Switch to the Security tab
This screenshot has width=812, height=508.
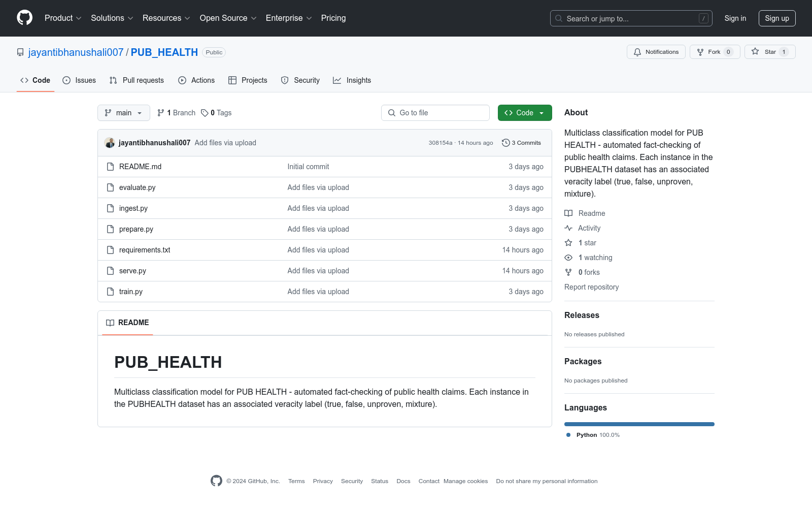300,80
